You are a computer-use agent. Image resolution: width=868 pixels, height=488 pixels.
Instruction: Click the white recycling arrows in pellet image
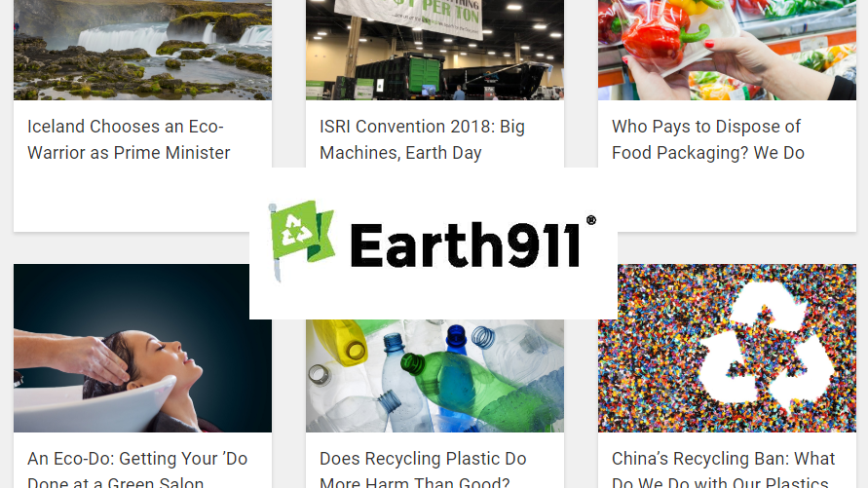[x=766, y=347]
